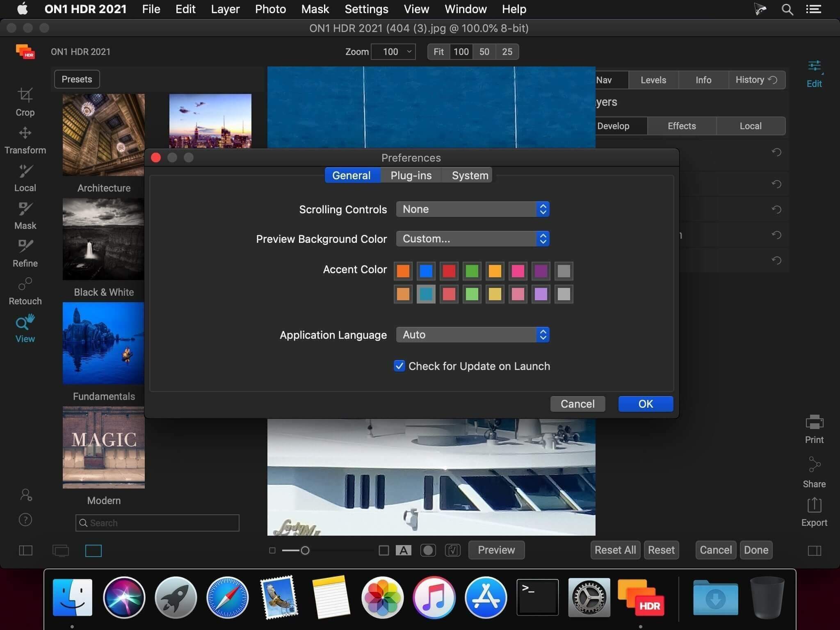Screen dimensions: 840x630
Task: Toggle soft proofing icon near Preview
Action: coord(453,550)
